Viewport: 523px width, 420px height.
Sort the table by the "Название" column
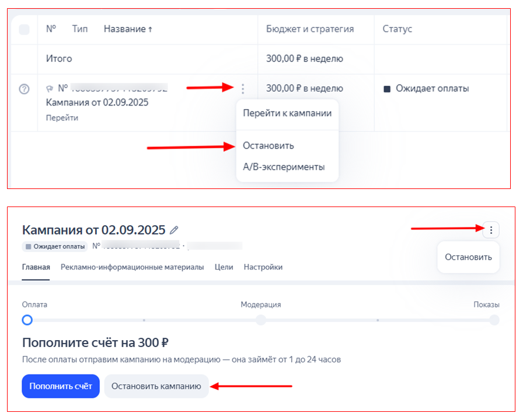point(127,29)
